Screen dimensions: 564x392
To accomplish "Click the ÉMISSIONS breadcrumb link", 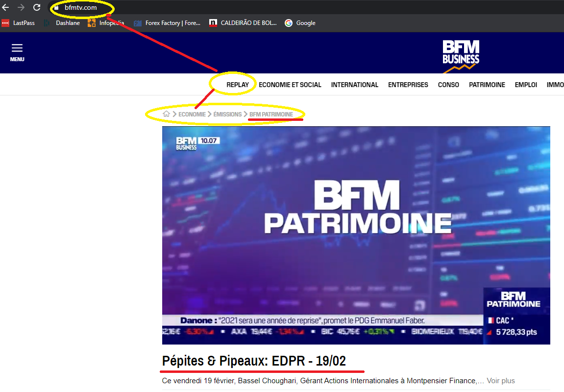I will (x=227, y=114).
